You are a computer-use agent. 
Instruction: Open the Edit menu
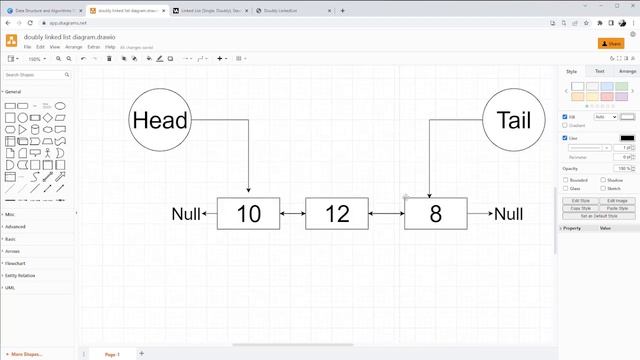point(40,47)
